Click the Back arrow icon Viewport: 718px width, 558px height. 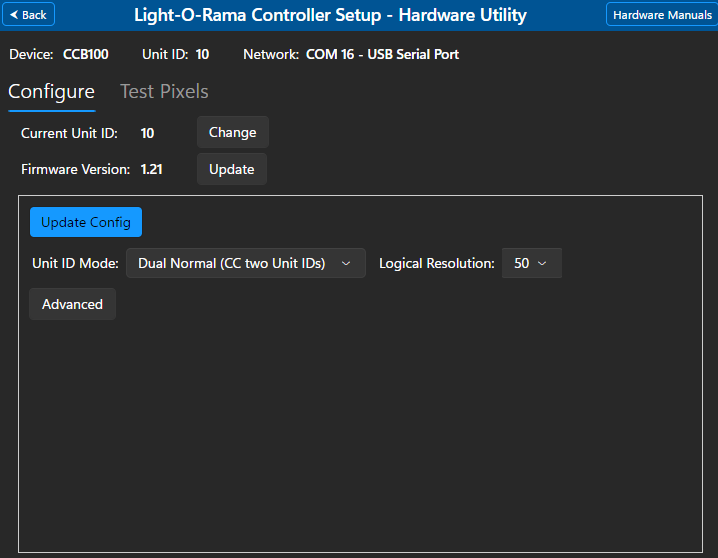pos(14,15)
